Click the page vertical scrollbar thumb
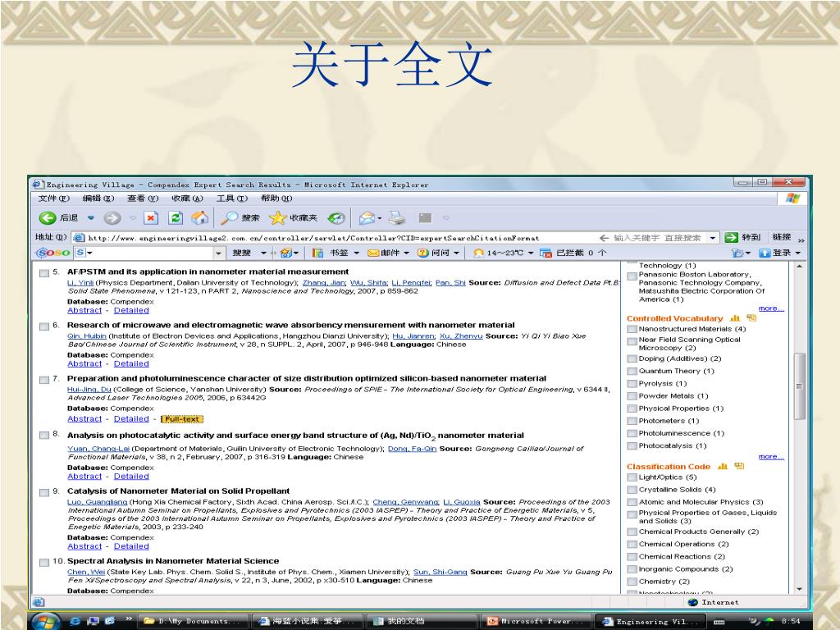This screenshot has height=630, width=840. (799, 386)
